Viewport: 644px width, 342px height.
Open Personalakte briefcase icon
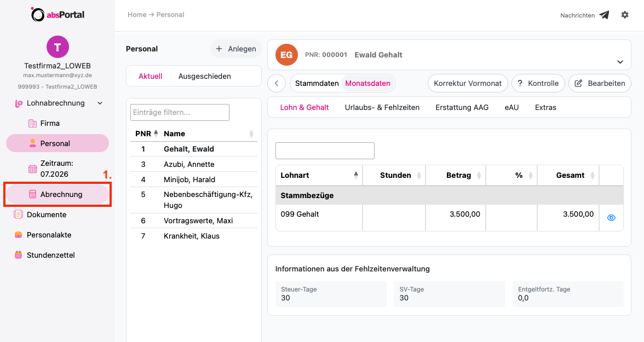[x=18, y=235]
